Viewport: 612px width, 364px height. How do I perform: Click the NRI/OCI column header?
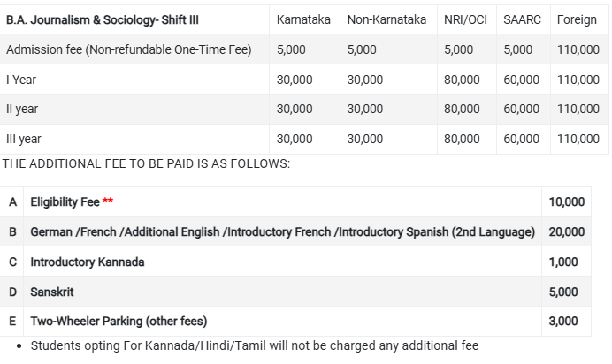point(466,19)
